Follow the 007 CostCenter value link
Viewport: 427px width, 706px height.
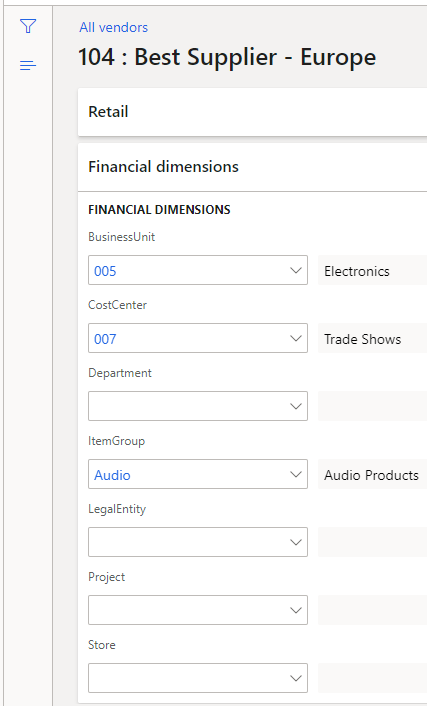click(105, 339)
